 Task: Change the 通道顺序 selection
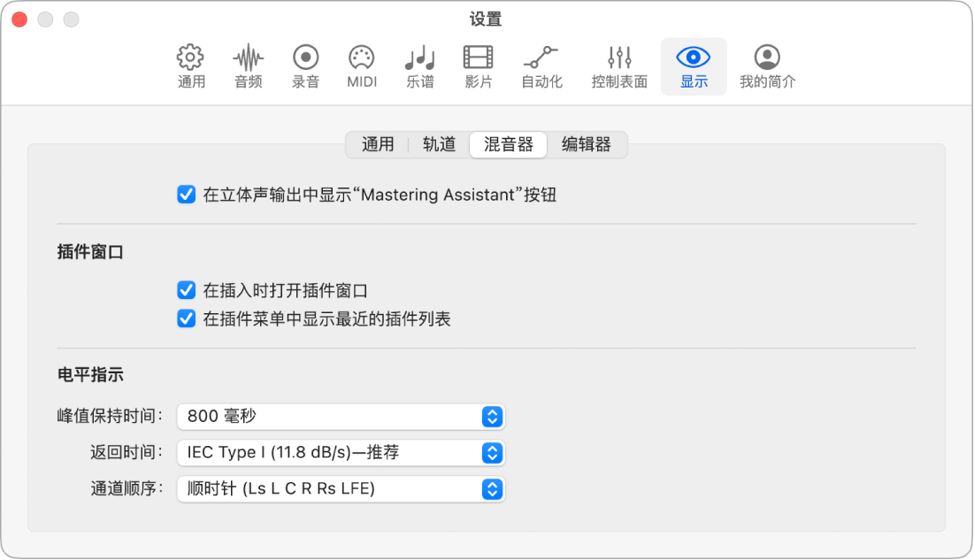341,489
